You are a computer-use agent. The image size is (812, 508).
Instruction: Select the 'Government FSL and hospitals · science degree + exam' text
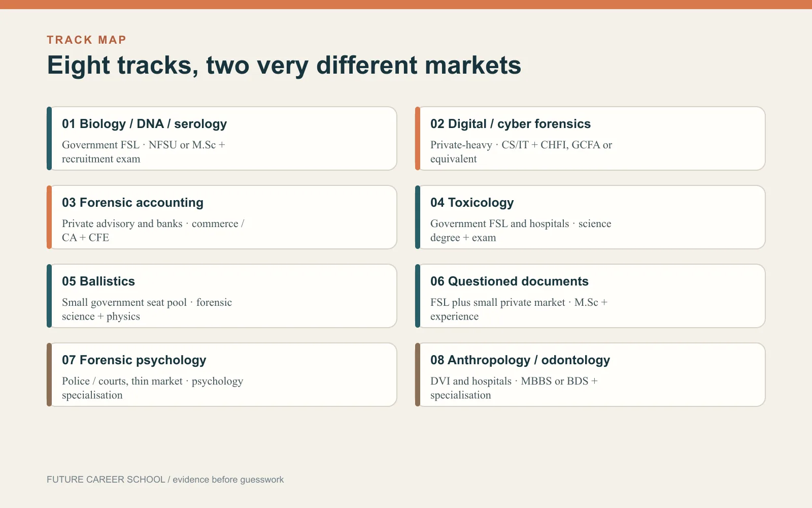tap(521, 231)
